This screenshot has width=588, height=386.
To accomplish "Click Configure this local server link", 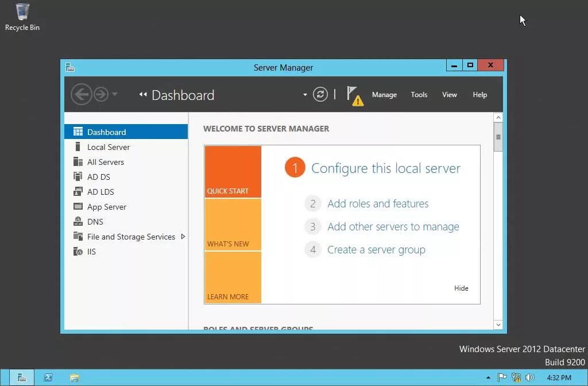I will pyautogui.click(x=385, y=168).
